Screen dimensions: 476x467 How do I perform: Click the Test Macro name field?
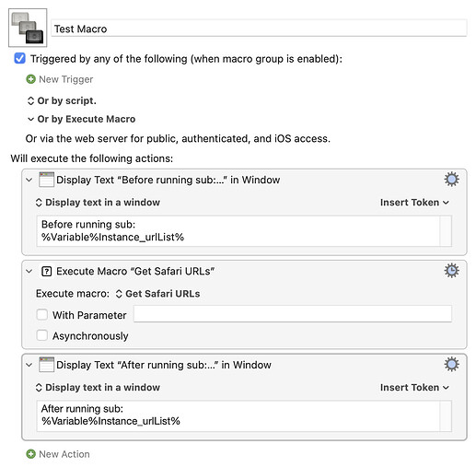pyautogui.click(x=259, y=29)
